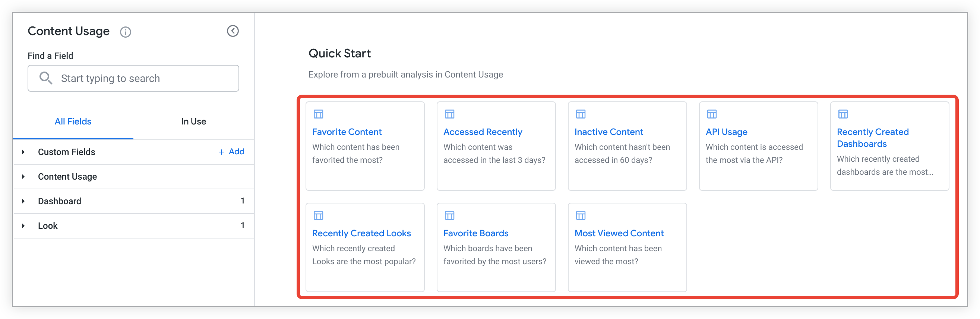980x319 pixels.
Task: Switch to the In Use tab
Action: (x=194, y=121)
